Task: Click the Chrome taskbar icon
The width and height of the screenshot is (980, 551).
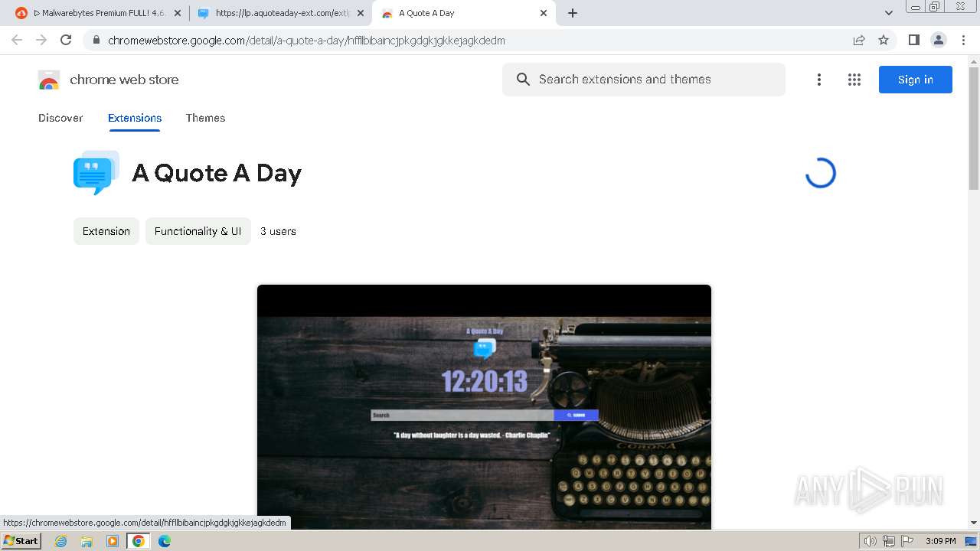Action: click(x=139, y=541)
